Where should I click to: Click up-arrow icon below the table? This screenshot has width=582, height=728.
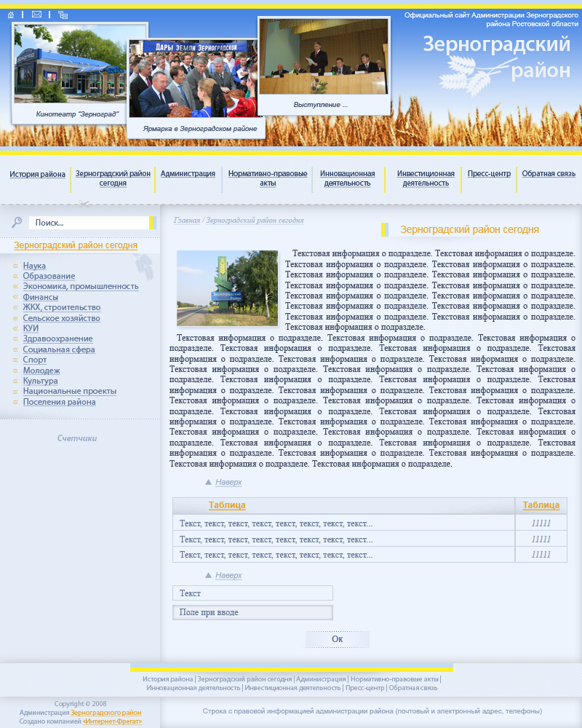click(x=208, y=575)
